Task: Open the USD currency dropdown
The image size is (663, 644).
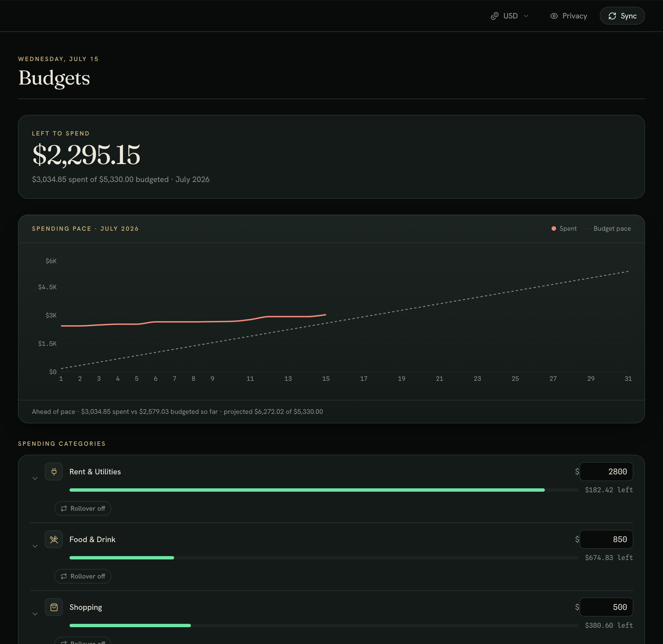Action: pyautogui.click(x=509, y=16)
